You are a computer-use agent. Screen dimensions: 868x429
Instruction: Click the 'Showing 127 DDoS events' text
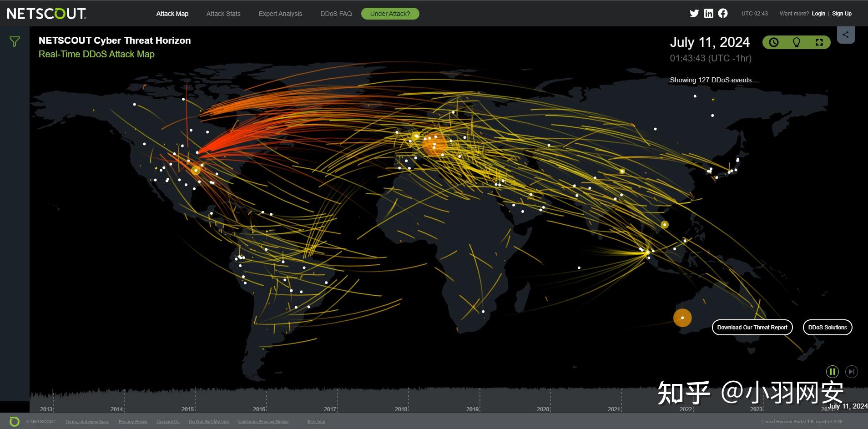(x=711, y=80)
